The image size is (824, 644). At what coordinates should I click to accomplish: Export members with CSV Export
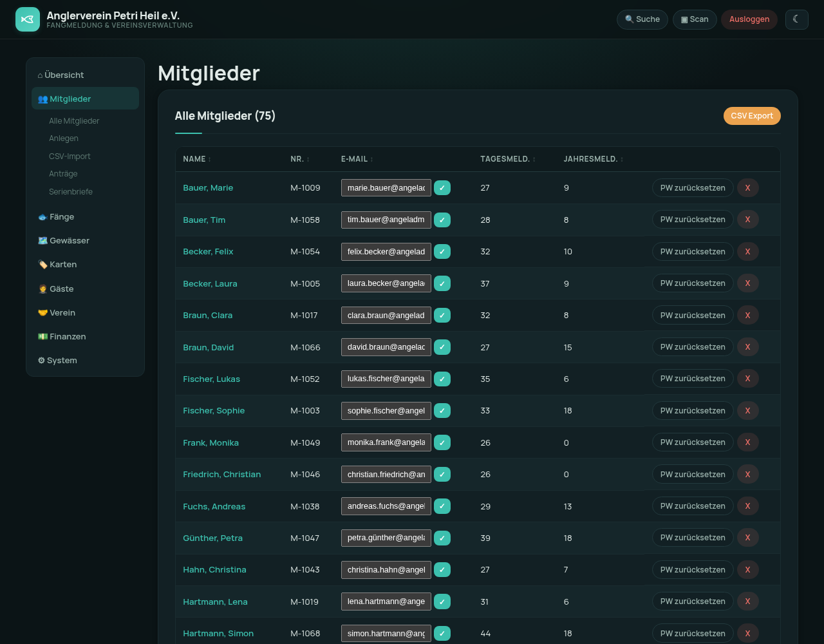click(x=752, y=116)
